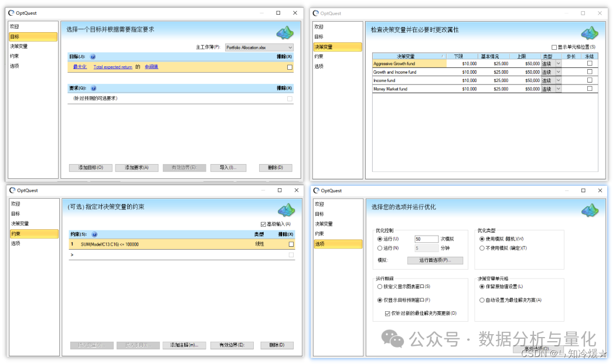Click 运行首选项(P)... button

pos(435,260)
